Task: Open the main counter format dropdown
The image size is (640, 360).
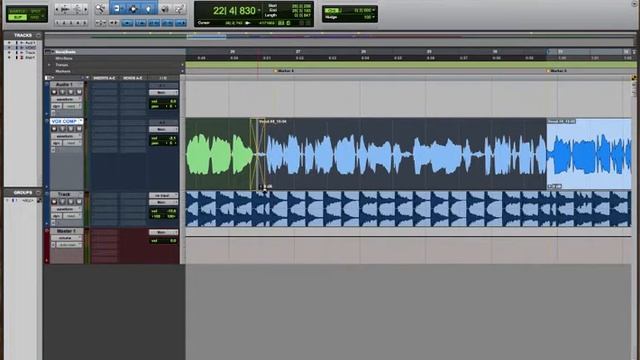Action: 259,10
